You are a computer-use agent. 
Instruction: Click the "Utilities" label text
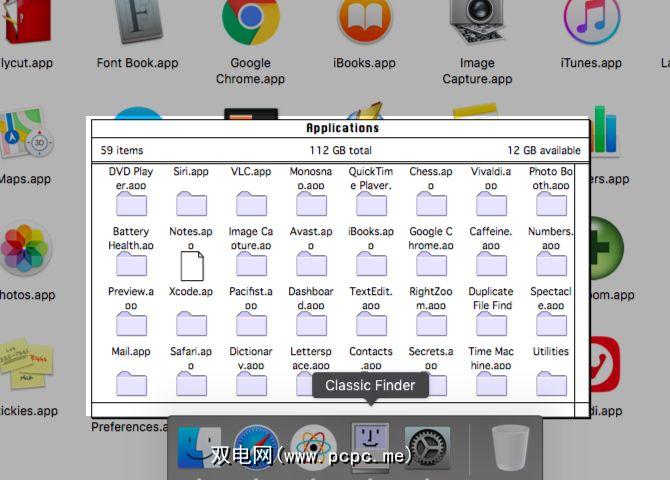[x=551, y=351]
